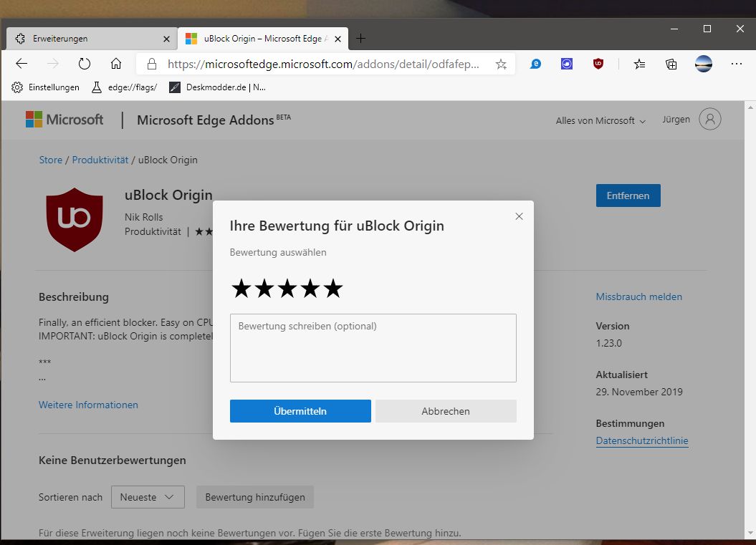Image resolution: width=756 pixels, height=545 pixels.
Task: Open the Collections icon
Action: click(671, 64)
